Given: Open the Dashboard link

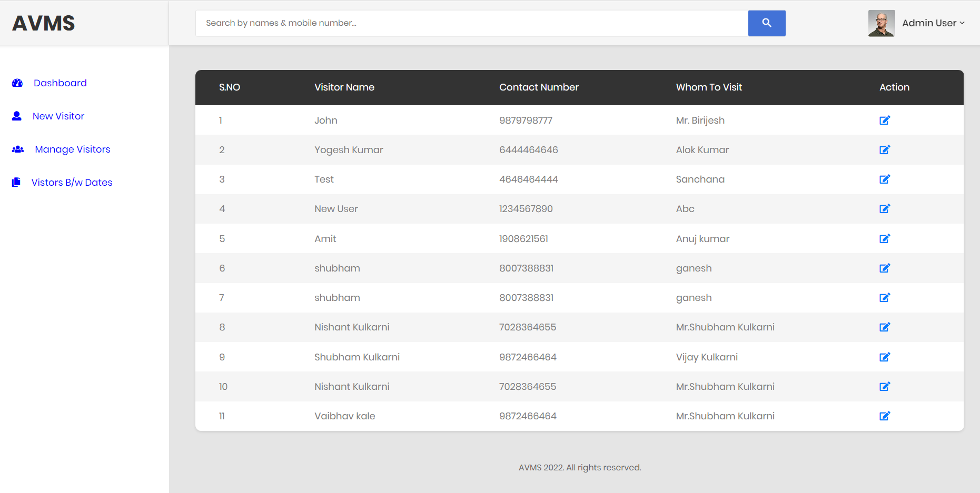Looking at the screenshot, I should [x=60, y=83].
